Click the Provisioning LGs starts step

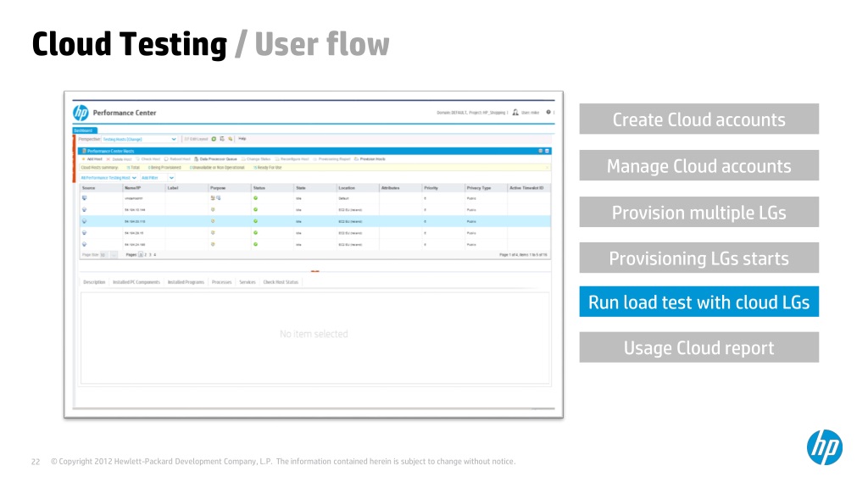(x=699, y=258)
